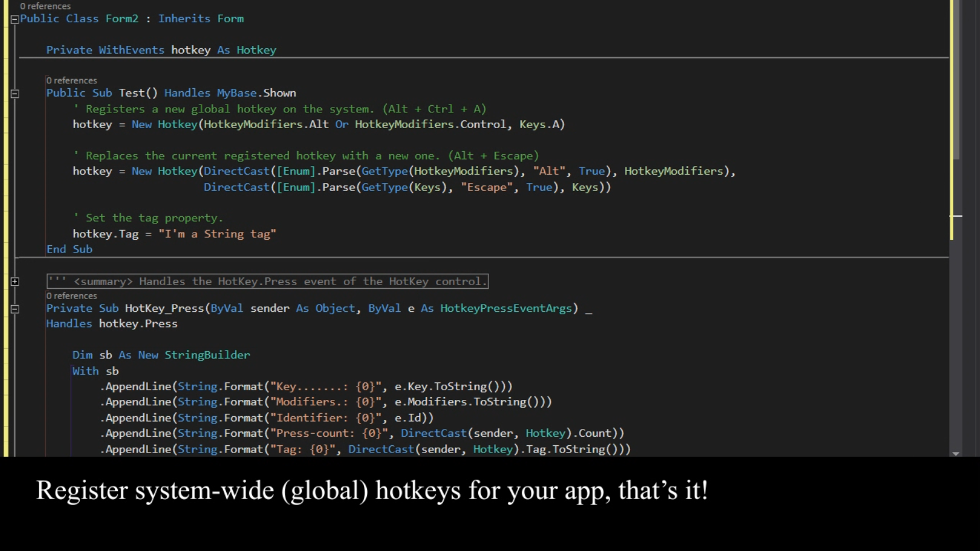980x551 pixels.
Task: Place cursor on the hotkey.Tag assignment
Action: tap(151, 234)
